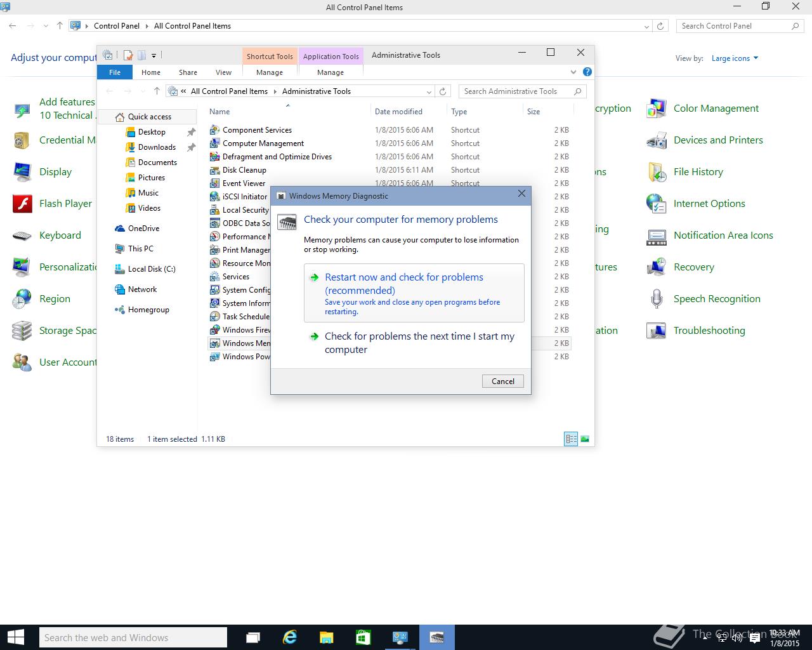Open View by Large icons dropdown
The image size is (812, 650).
735,58
